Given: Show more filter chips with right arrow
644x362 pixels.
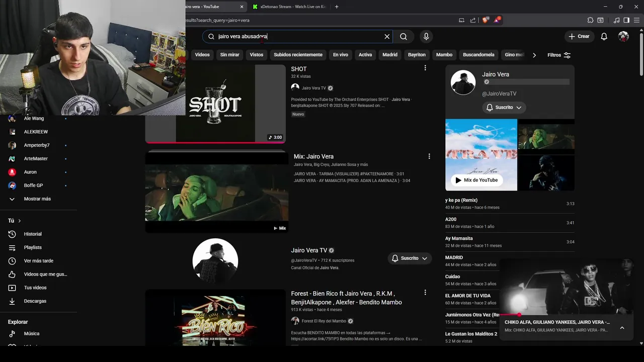Looking at the screenshot, I should [x=534, y=55].
